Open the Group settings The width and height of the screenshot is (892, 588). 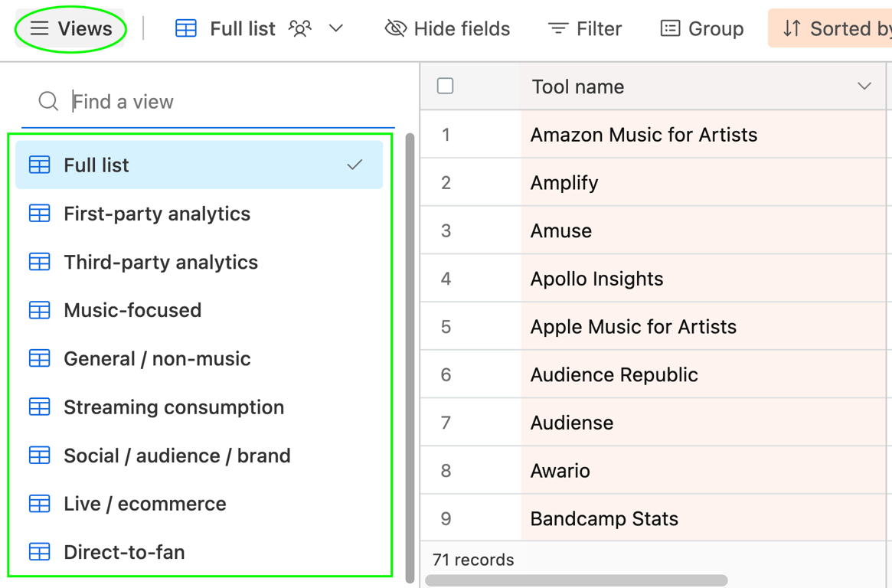tap(701, 29)
